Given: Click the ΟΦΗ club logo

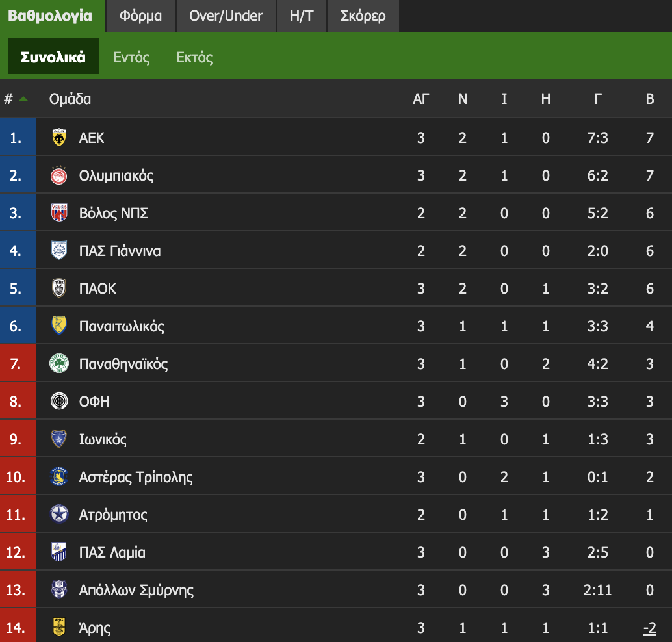Looking at the screenshot, I should pyautogui.click(x=59, y=402).
